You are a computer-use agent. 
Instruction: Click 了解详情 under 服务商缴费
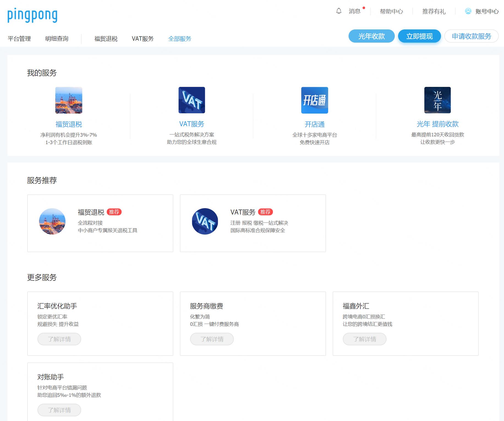[212, 339]
